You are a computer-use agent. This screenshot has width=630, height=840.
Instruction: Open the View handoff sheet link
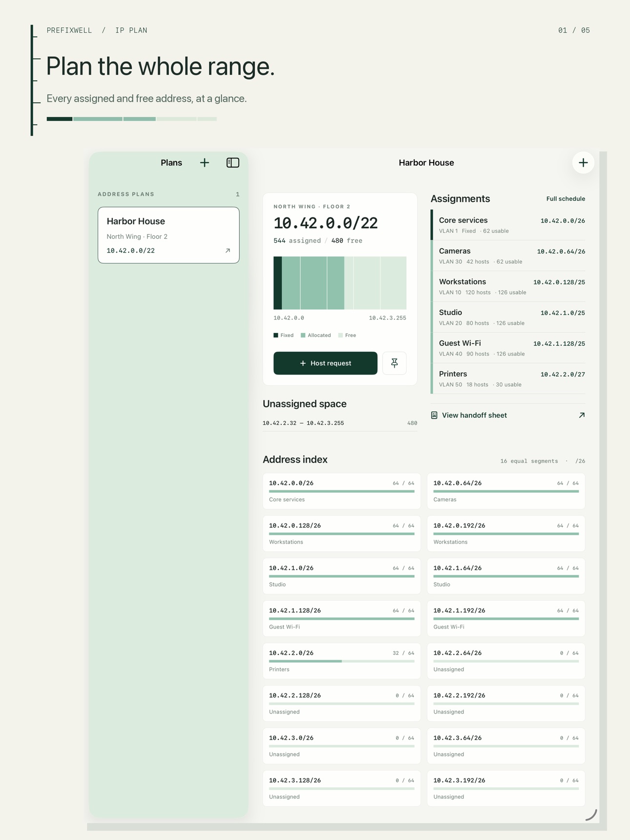[x=508, y=415]
